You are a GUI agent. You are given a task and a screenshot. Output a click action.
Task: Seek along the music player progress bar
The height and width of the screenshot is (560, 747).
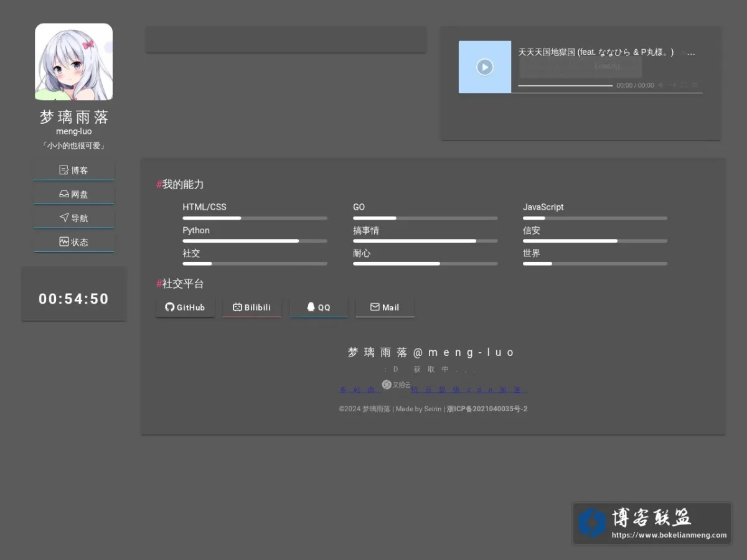(x=565, y=85)
